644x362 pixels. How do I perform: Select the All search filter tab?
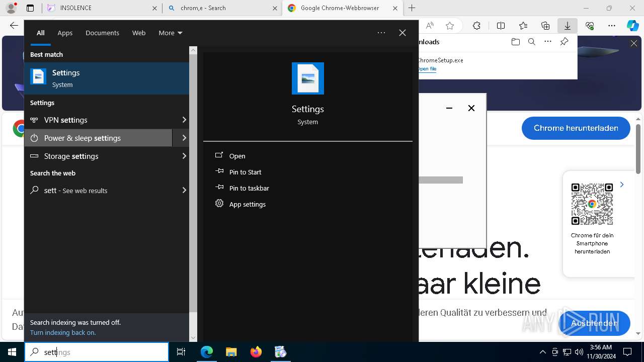tap(41, 33)
